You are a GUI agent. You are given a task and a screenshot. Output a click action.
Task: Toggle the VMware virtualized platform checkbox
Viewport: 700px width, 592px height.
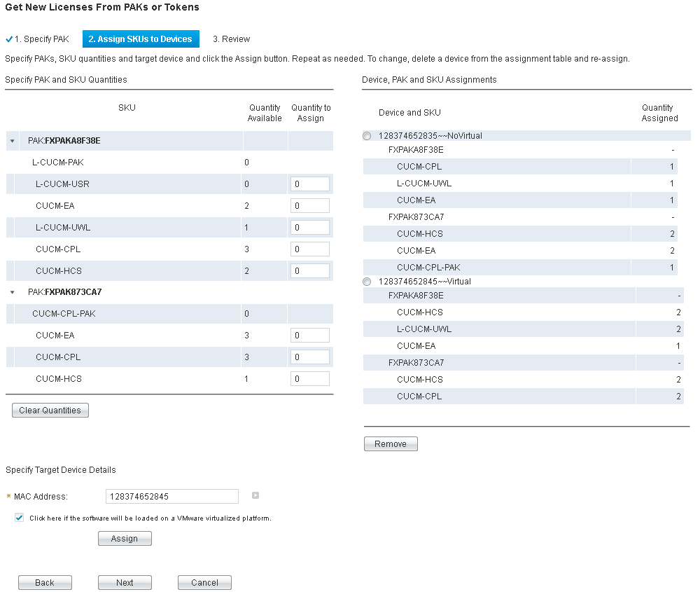coord(19,517)
